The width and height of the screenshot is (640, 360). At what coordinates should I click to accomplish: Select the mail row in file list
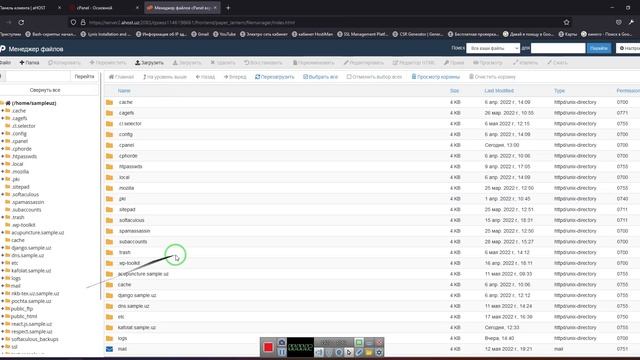pos(371,349)
